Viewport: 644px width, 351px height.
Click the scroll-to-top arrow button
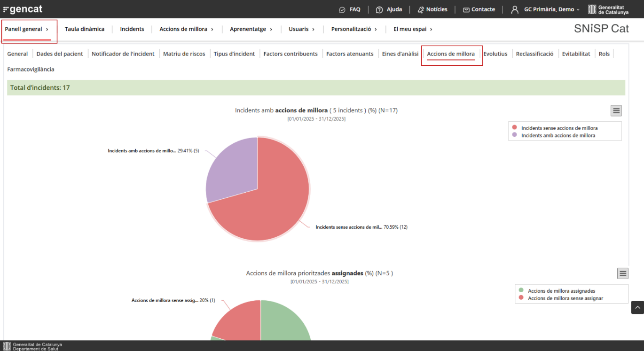637,307
